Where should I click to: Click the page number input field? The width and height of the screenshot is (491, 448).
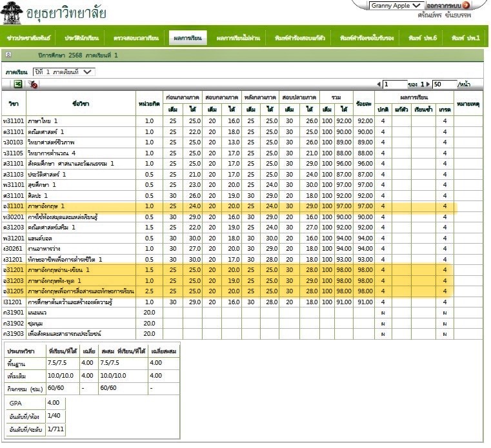click(394, 84)
